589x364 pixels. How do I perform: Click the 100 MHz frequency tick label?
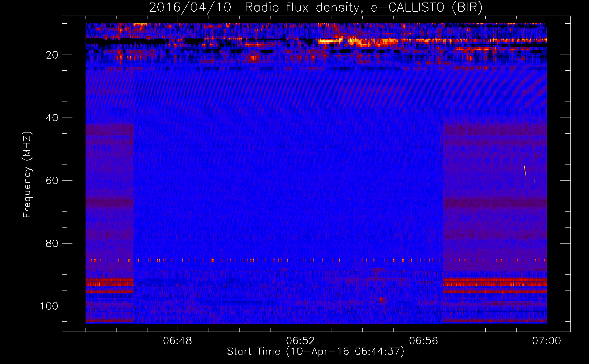(49, 306)
